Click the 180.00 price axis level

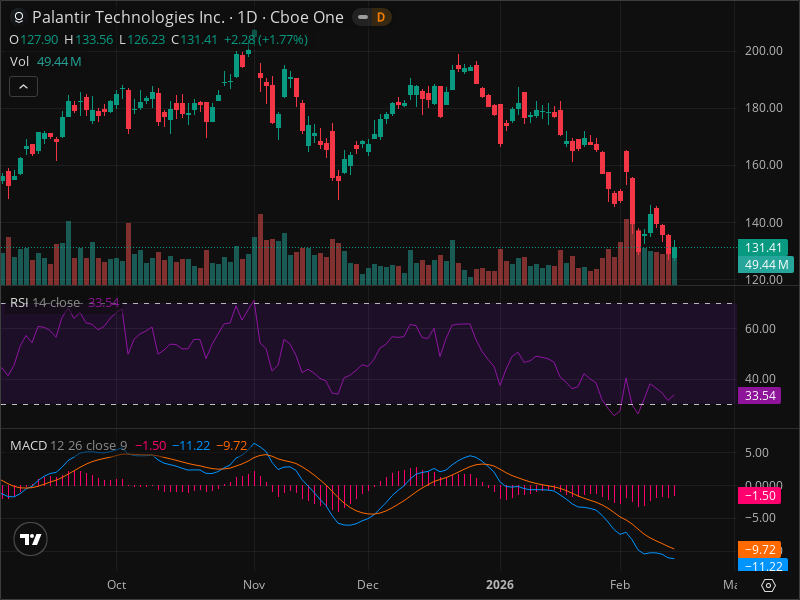coord(763,108)
